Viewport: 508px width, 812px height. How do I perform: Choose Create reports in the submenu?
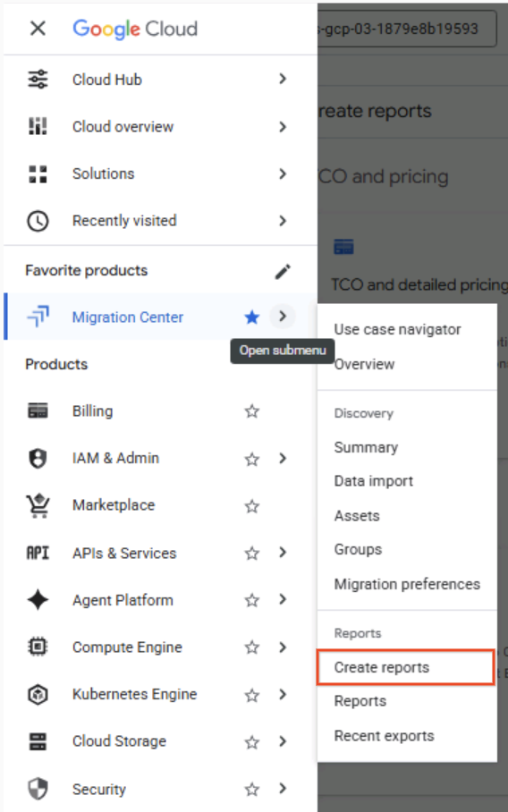[x=405, y=667]
